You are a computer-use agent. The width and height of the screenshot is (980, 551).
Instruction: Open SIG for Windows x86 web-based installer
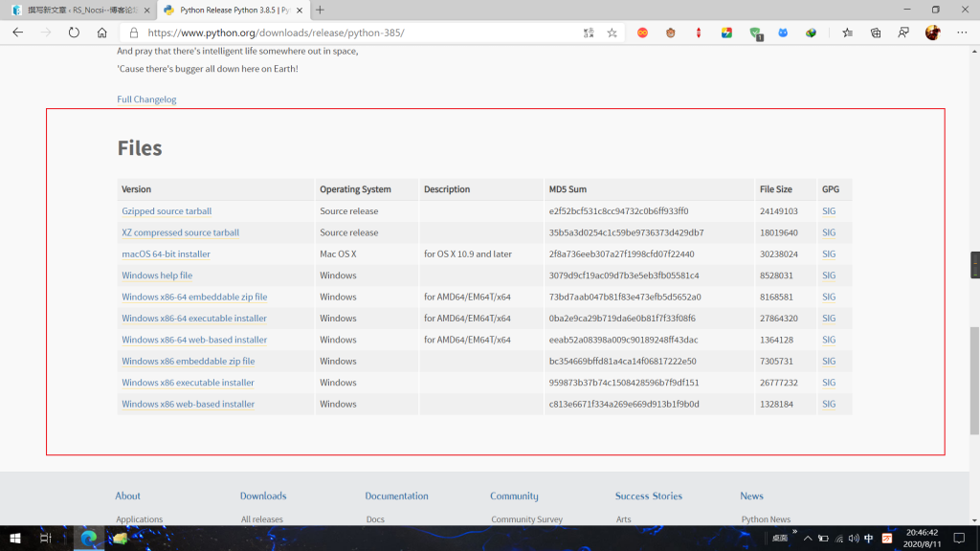pyautogui.click(x=829, y=405)
